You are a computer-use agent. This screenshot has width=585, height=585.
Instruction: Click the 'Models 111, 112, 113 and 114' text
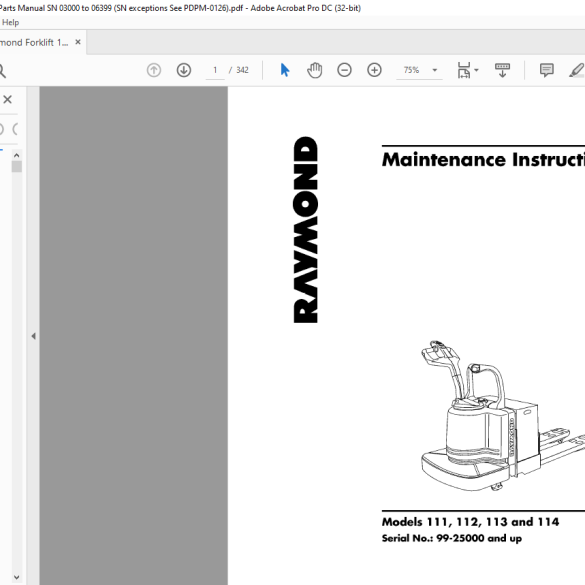(470, 522)
